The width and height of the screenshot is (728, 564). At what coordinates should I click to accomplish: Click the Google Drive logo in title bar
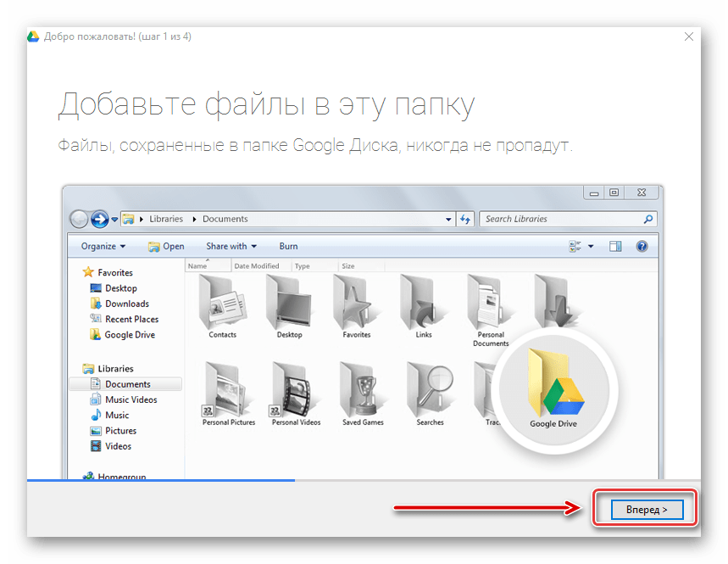click(x=33, y=36)
